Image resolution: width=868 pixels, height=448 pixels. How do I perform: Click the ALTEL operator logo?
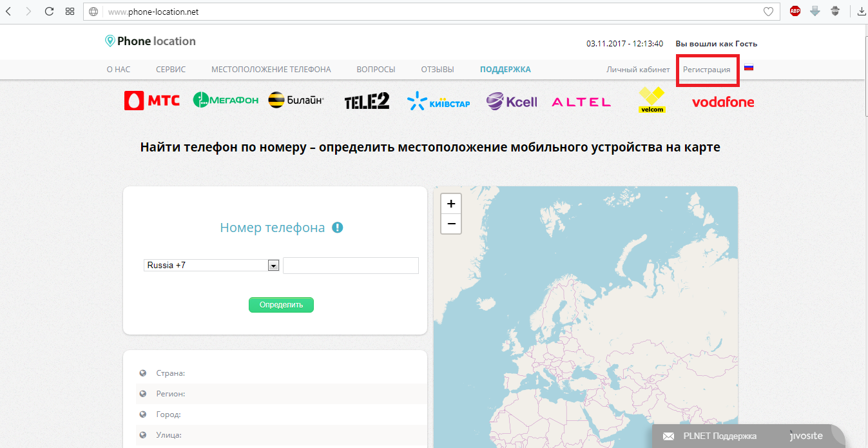click(x=581, y=102)
